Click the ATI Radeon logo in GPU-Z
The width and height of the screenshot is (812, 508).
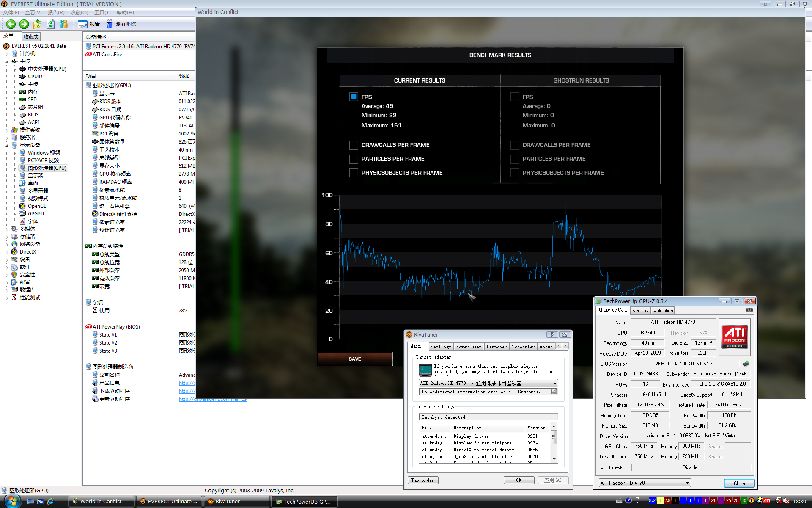point(735,337)
